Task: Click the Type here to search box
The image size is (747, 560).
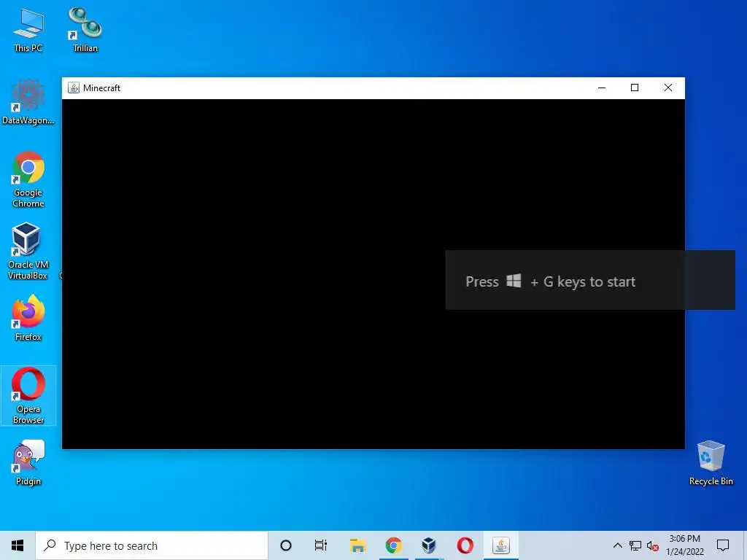Action: pos(152,545)
